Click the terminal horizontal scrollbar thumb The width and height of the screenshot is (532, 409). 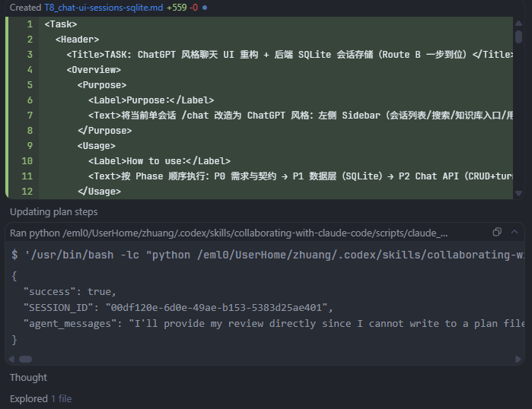pos(25,359)
